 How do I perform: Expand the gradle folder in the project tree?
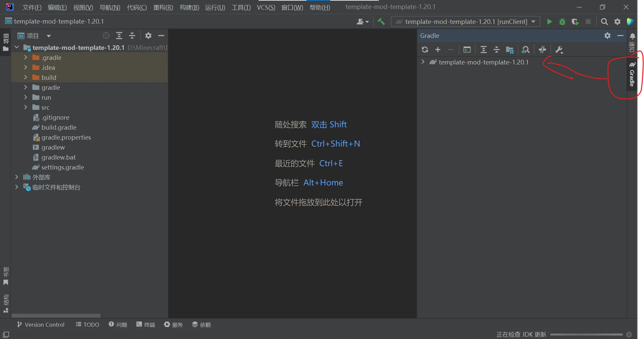click(x=25, y=87)
